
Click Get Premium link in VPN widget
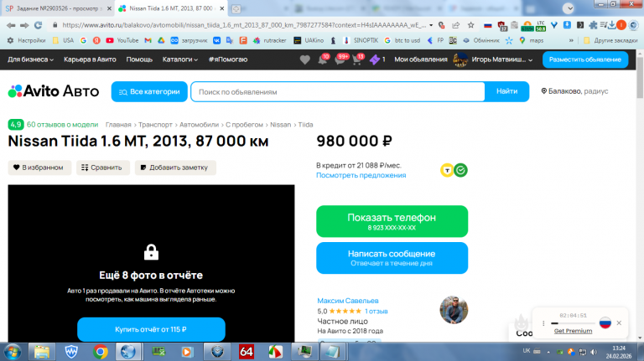tap(573, 331)
